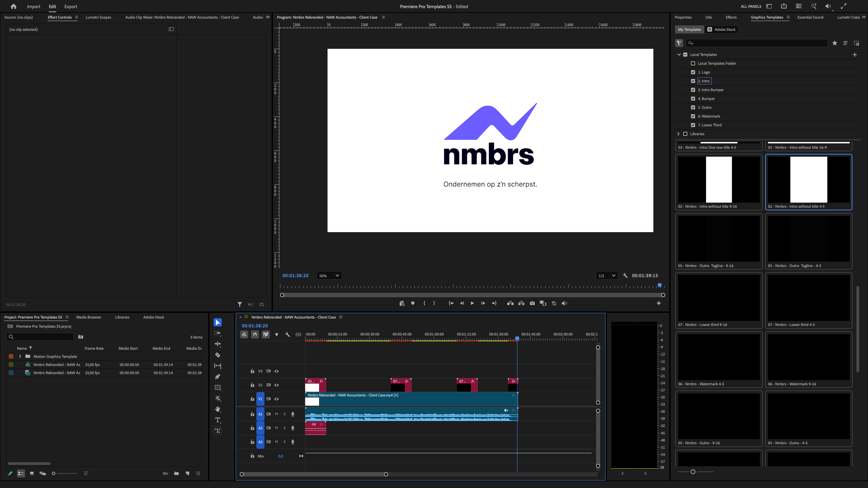Collapse the Local Templates tree

point(679,55)
